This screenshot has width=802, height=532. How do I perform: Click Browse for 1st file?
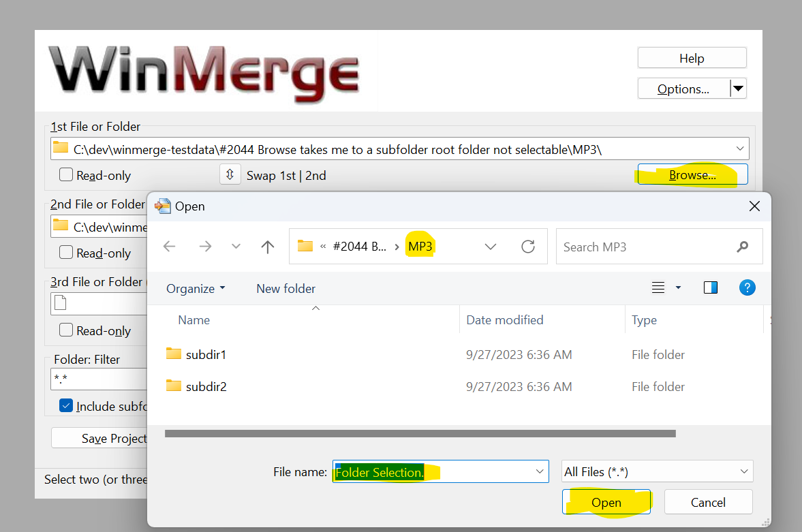692,174
